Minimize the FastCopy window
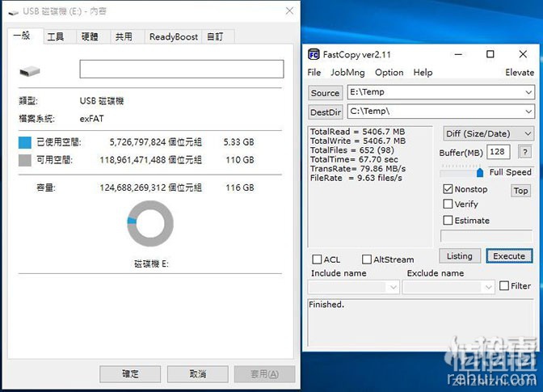Viewport: 543px width, 392px height. coord(458,54)
